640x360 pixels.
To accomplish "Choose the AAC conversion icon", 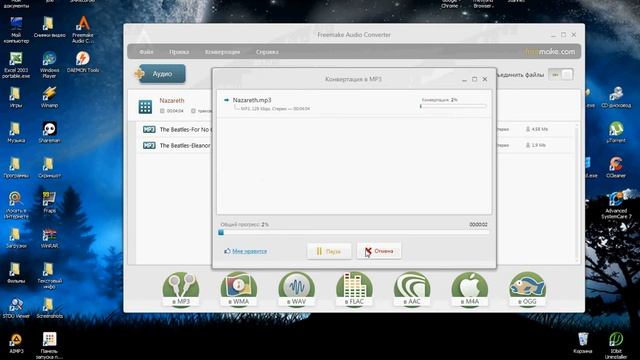I will [x=412, y=290].
